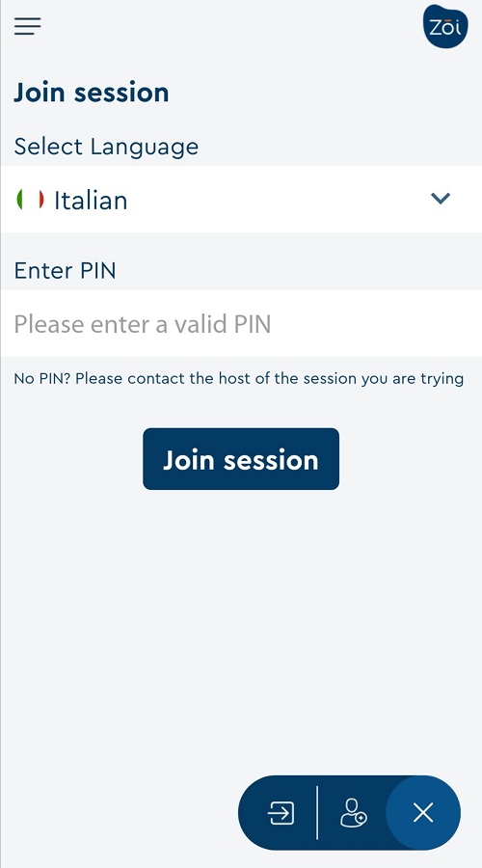This screenshot has height=868, width=482.
Task: Close the floating action bar with X
Action: pyautogui.click(x=423, y=813)
